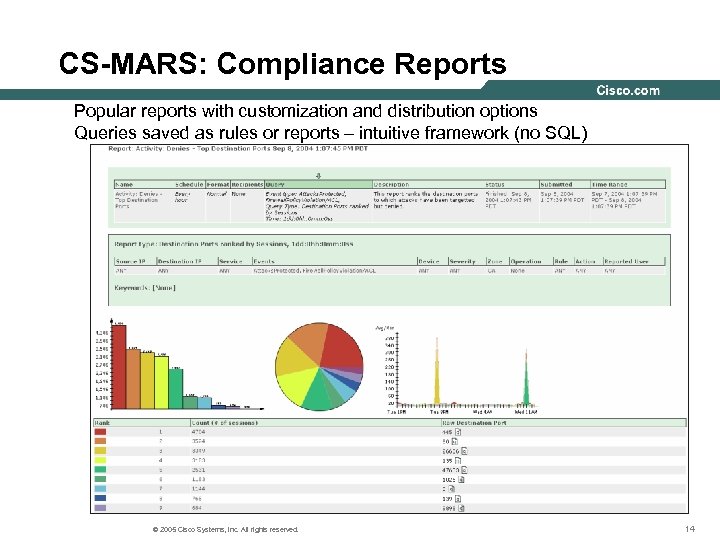This screenshot has width=720, height=540.
Task: Click the Operation column header
Action: point(531,261)
